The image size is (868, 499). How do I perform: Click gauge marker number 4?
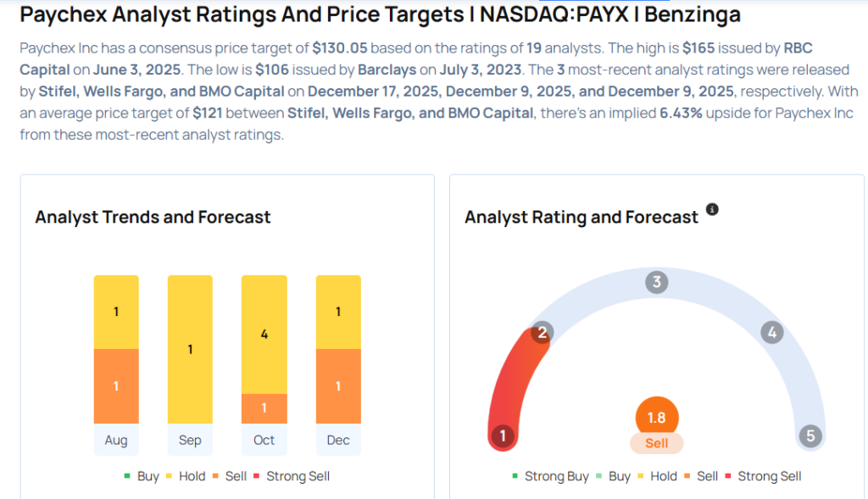point(771,332)
